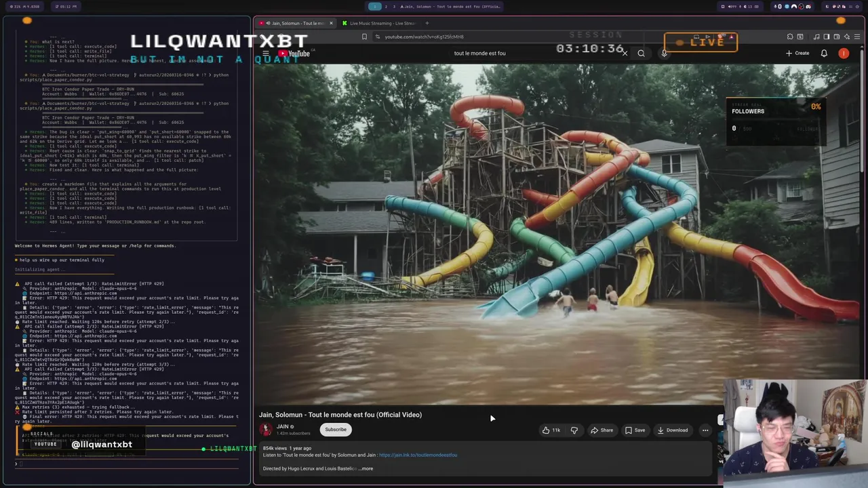This screenshot has height=488, width=868.
Task: Open the YouTube account avatar menu
Action: click(x=844, y=53)
